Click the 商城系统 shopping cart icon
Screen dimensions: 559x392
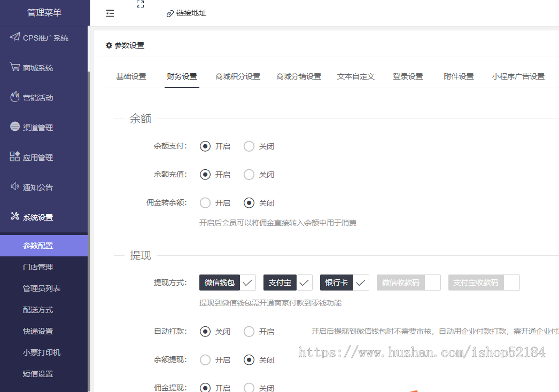(x=14, y=67)
